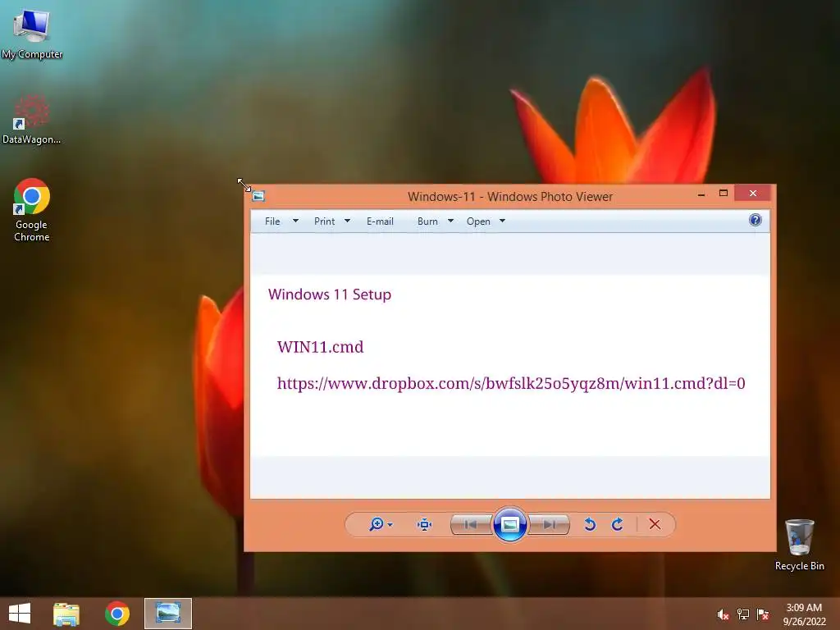Minimize the Windows Photo Viewer window

coord(701,194)
